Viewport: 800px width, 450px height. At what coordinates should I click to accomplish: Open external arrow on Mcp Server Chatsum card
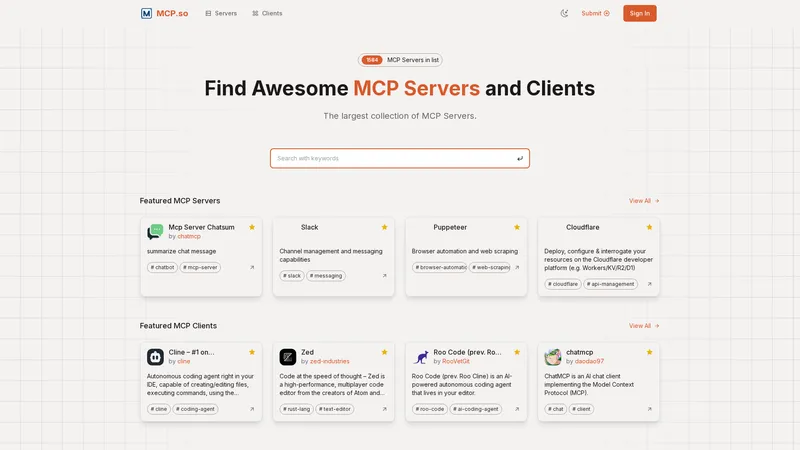click(x=252, y=267)
